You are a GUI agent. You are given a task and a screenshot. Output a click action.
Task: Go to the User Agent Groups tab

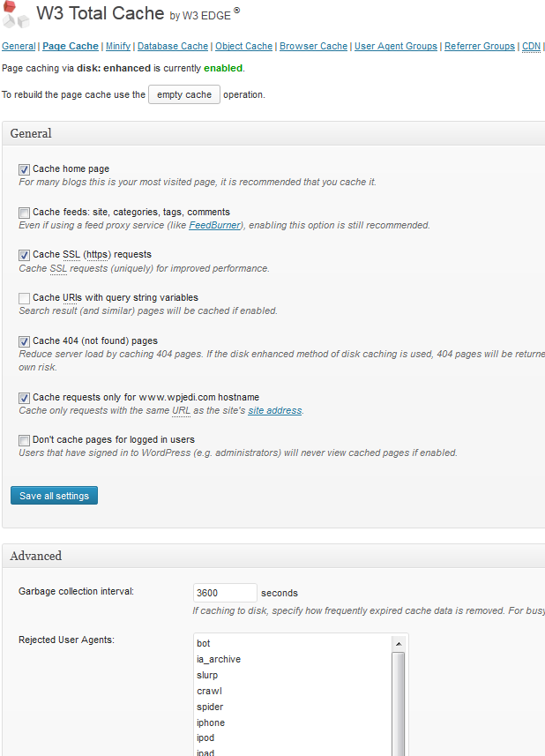pyautogui.click(x=396, y=46)
